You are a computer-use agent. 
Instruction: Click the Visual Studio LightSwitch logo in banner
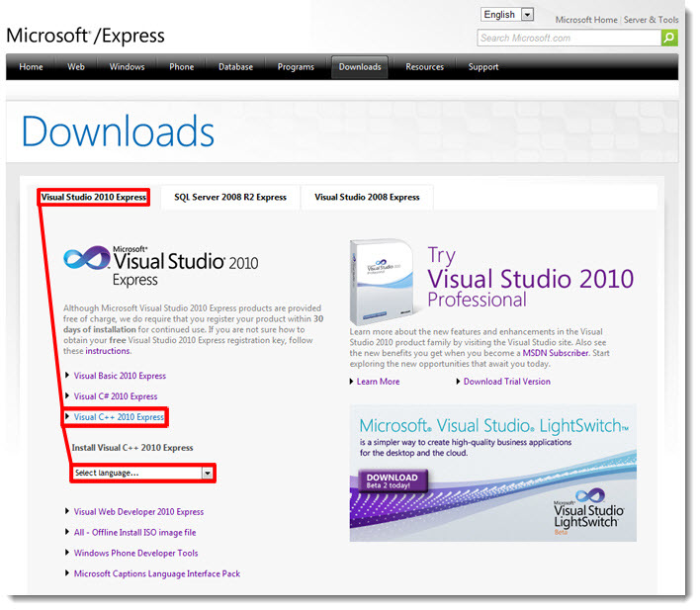[x=589, y=511]
